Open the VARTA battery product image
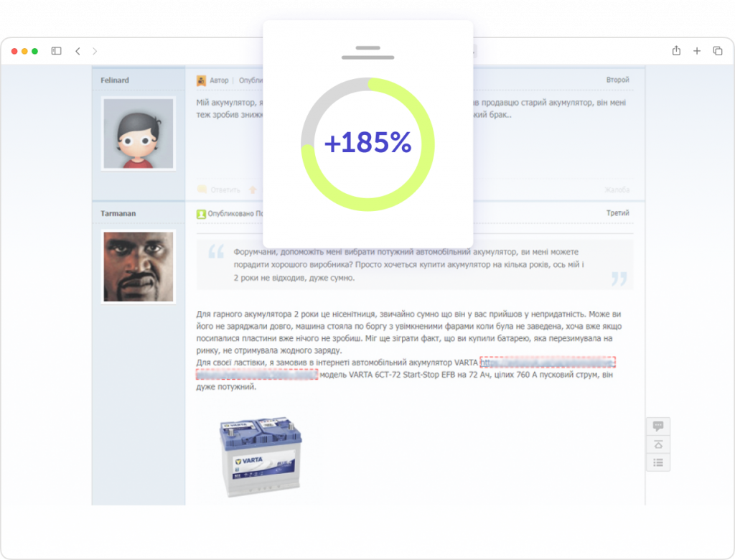 [260, 457]
